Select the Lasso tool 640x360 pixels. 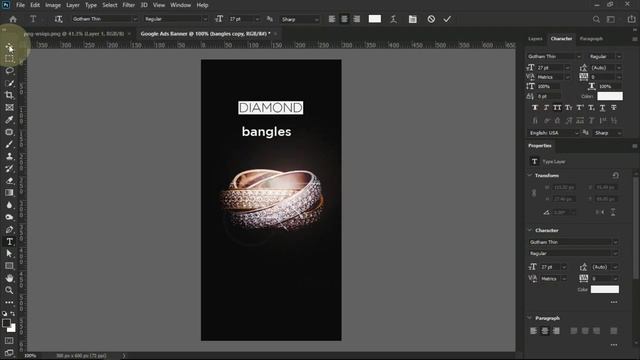coord(9,71)
